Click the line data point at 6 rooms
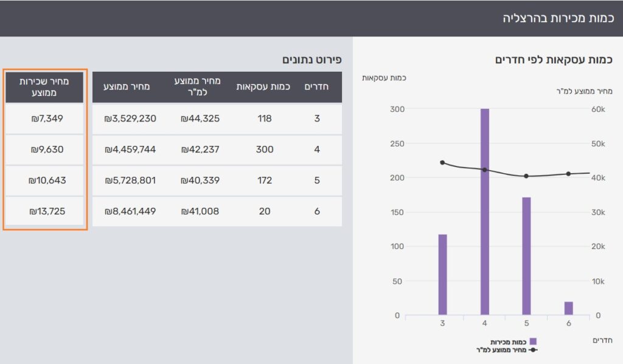This screenshot has width=623, height=364. [x=568, y=174]
